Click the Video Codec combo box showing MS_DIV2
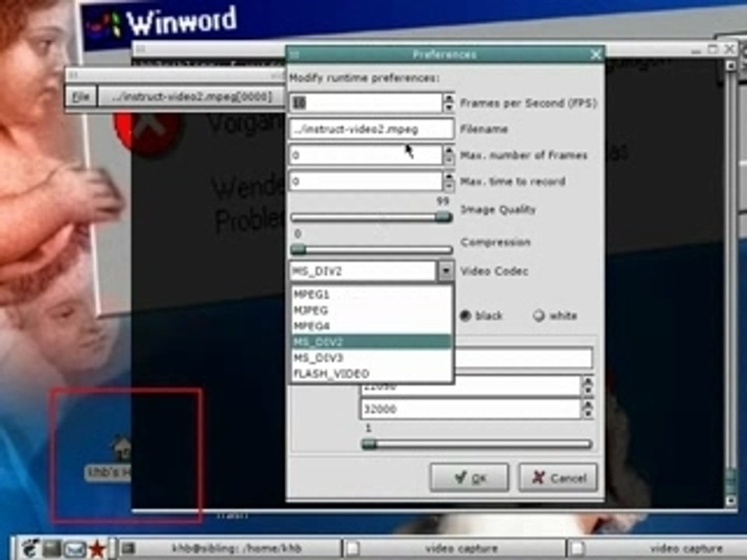 point(363,271)
